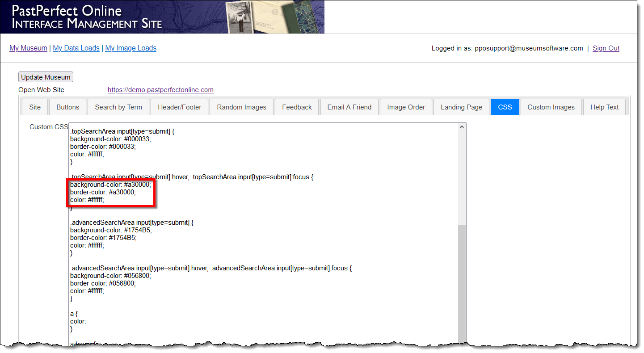Click the 'background-color: #056800;' line
Screen dimensions: 644x353
[x=110, y=276]
